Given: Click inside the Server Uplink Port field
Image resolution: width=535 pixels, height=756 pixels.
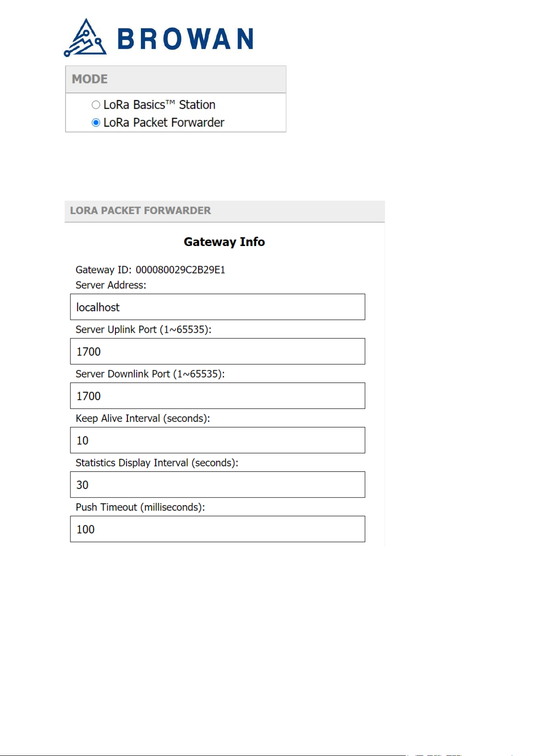Looking at the screenshot, I should pos(218,352).
